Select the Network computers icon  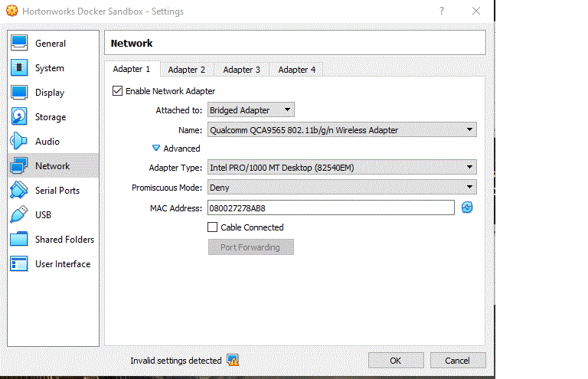pyautogui.click(x=19, y=165)
